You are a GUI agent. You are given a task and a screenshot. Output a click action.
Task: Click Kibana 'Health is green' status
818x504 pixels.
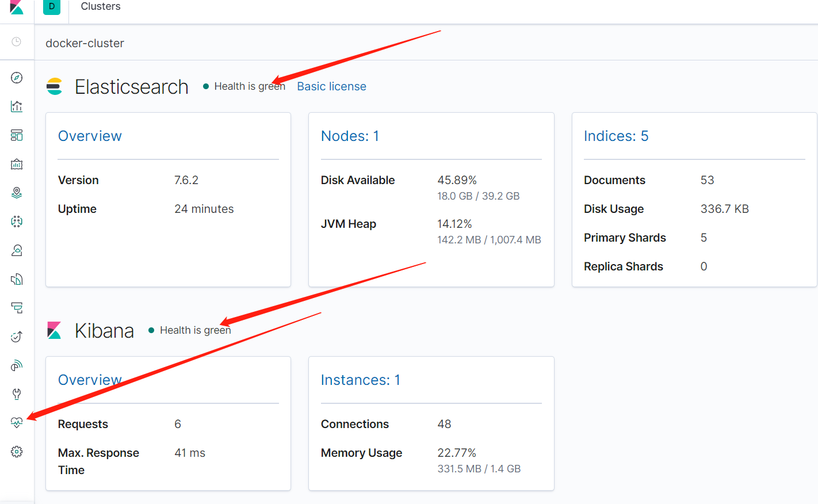190,330
